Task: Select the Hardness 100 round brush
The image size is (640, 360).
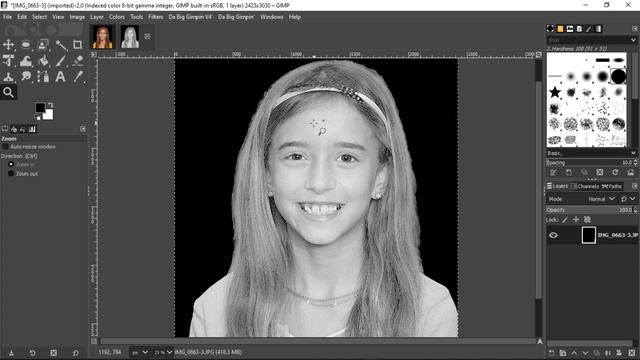Action: tap(618, 76)
